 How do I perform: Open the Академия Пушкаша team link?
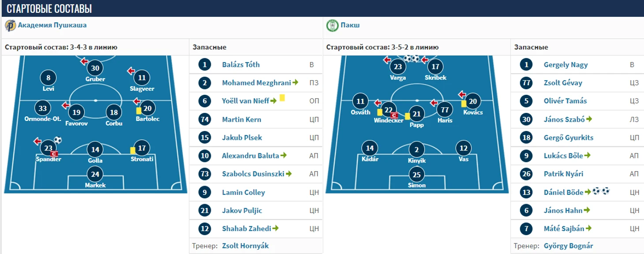pos(52,25)
